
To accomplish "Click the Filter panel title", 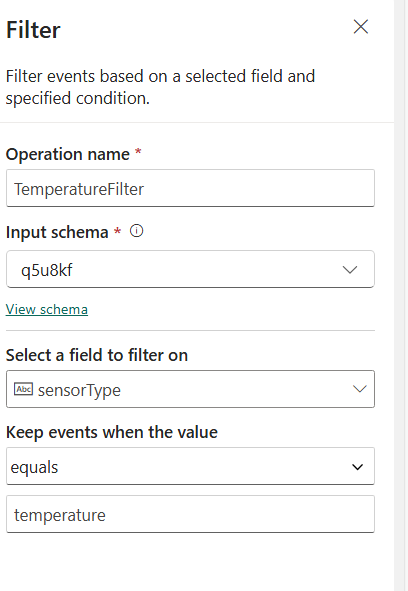I will pyautogui.click(x=33, y=30).
